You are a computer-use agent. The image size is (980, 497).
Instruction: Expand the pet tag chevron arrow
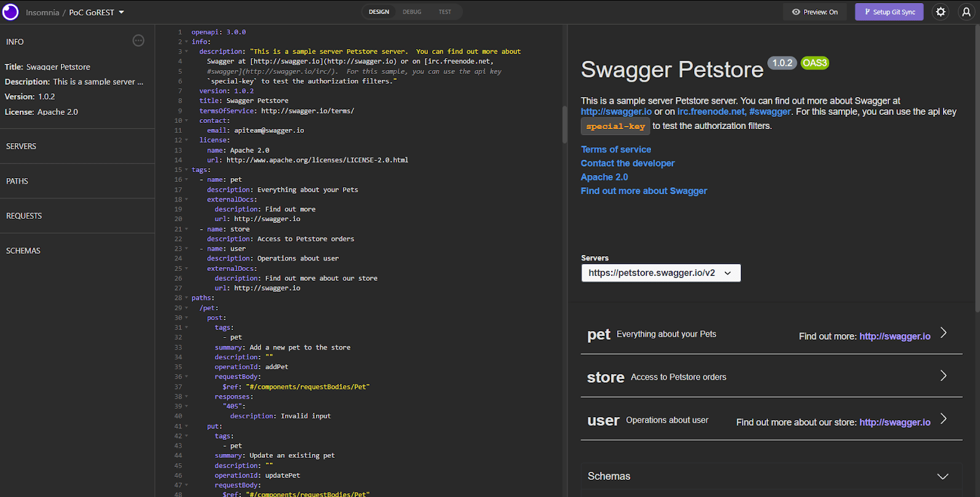[943, 333]
